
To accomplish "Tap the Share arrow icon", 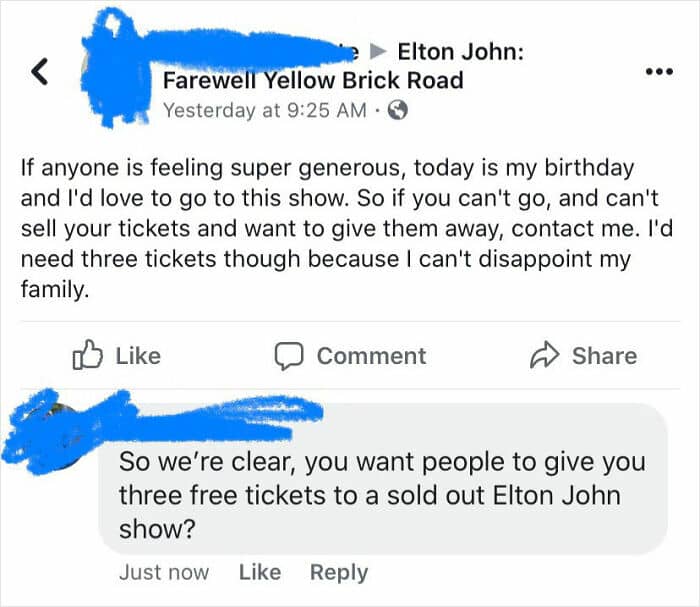I will coord(544,355).
